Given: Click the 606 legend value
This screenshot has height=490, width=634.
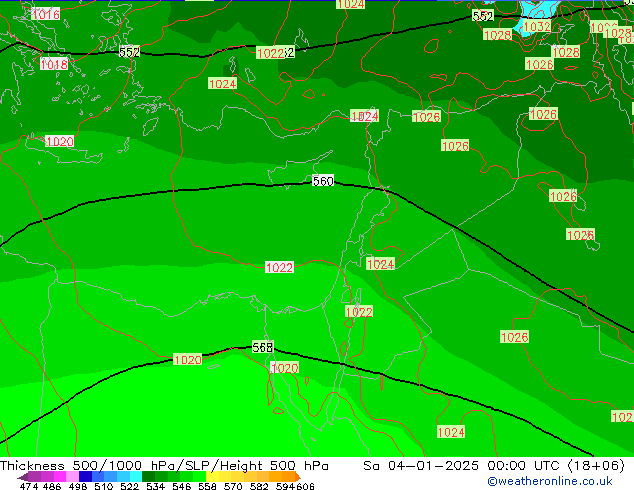Looking at the screenshot, I should (x=304, y=486).
